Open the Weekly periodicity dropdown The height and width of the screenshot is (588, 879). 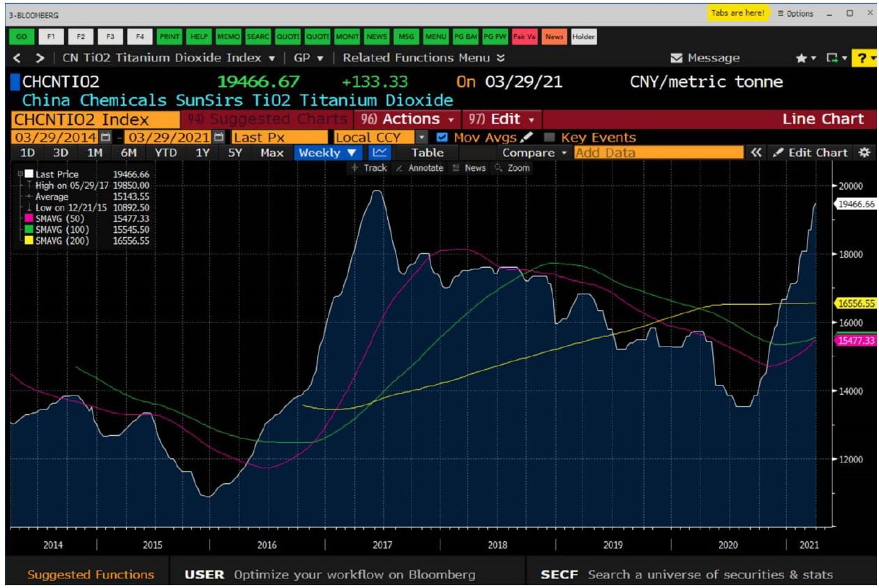[327, 153]
